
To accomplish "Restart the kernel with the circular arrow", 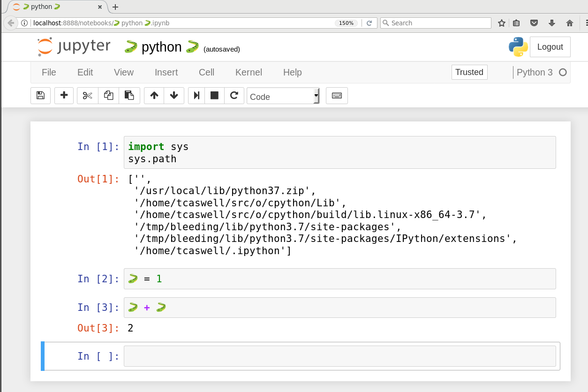I will pyautogui.click(x=234, y=96).
